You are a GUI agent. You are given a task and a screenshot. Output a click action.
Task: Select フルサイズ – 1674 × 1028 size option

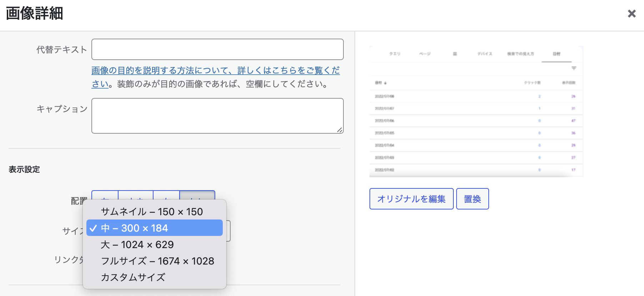[x=155, y=261]
